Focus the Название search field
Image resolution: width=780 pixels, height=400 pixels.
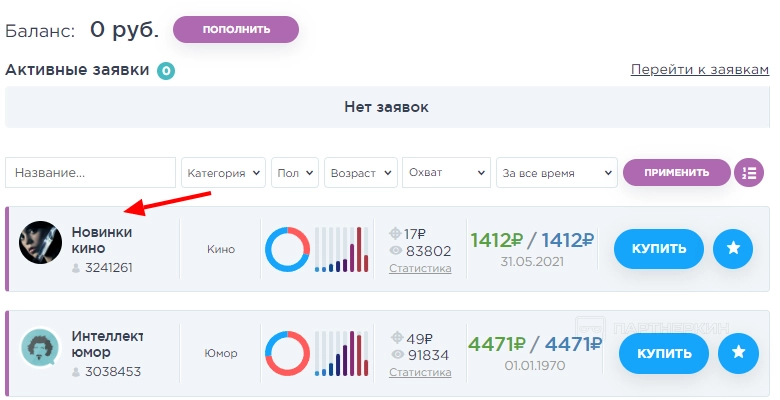[91, 173]
